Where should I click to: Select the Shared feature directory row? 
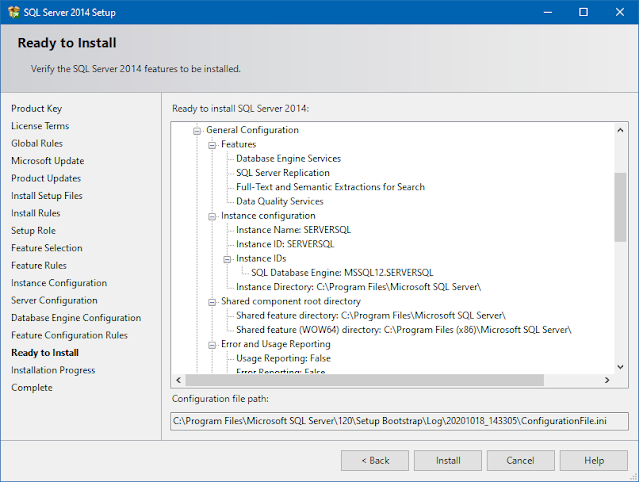coord(370,315)
